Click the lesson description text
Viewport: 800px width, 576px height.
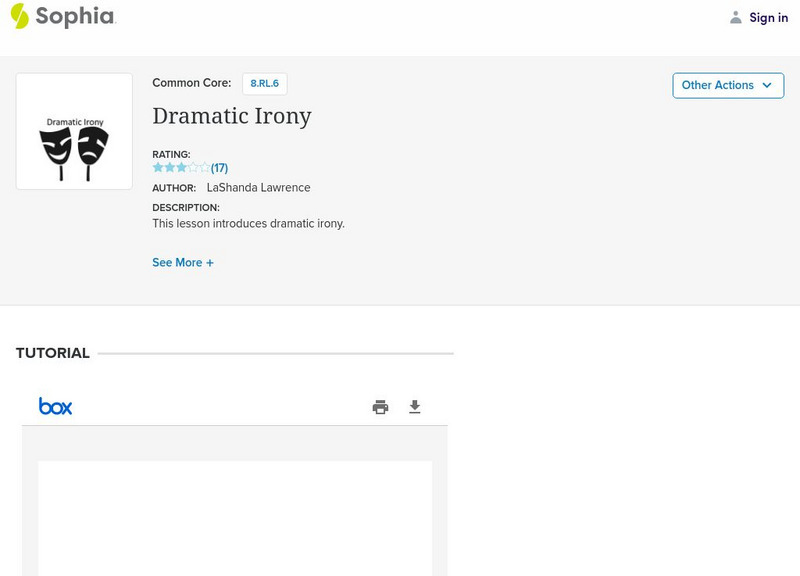(248, 224)
